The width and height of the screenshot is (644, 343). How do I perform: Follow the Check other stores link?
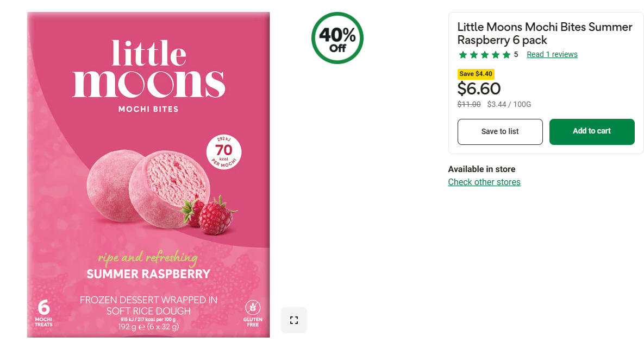point(484,182)
